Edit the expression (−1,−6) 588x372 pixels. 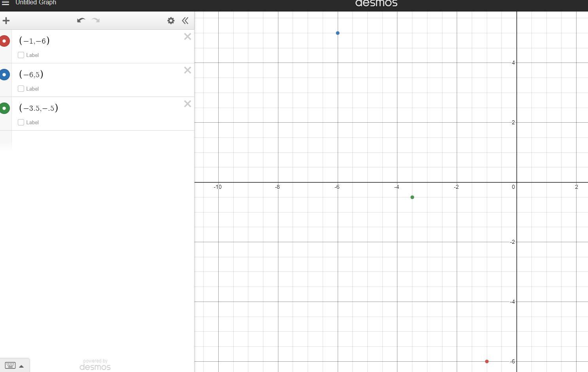(x=34, y=41)
